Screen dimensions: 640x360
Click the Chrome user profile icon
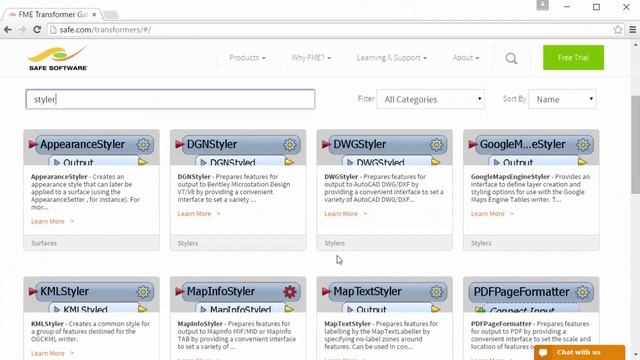click(542, 5)
